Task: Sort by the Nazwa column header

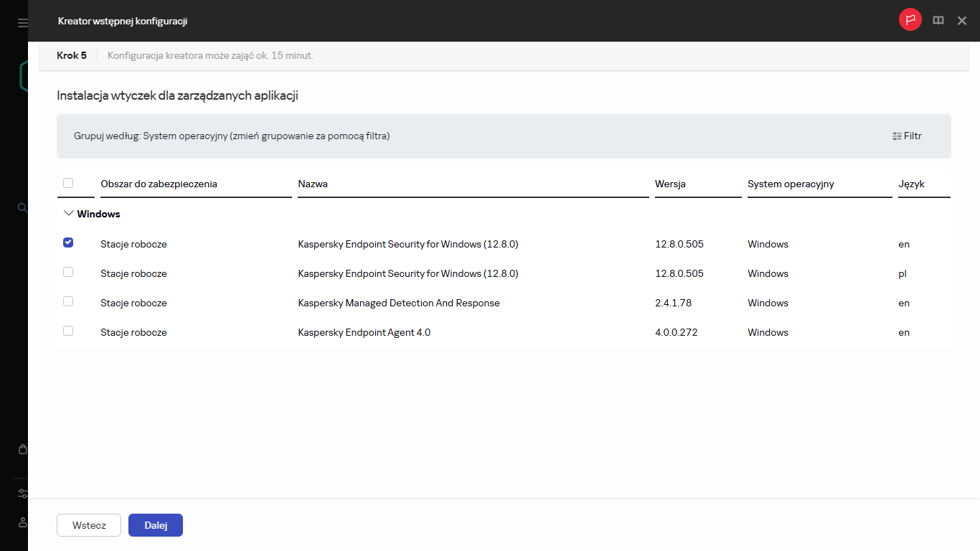Action: coord(313,184)
